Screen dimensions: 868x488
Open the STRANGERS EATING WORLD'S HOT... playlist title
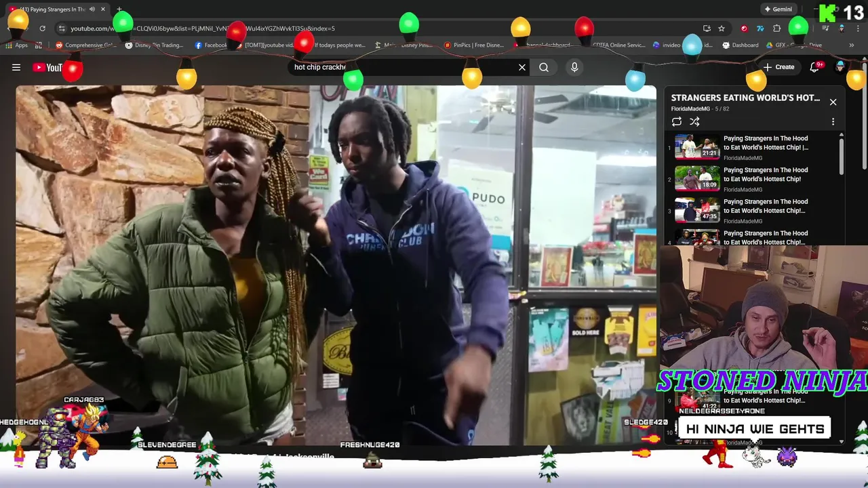click(745, 98)
